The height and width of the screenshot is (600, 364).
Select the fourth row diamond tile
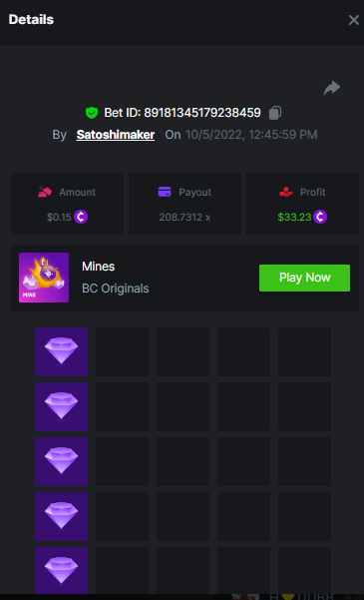pyautogui.click(x=61, y=516)
